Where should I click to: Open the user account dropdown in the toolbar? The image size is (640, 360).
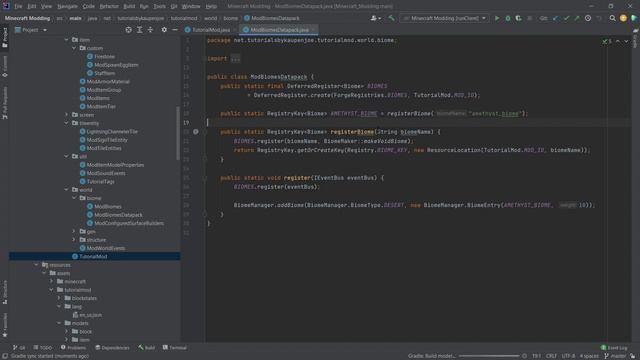pos(376,18)
